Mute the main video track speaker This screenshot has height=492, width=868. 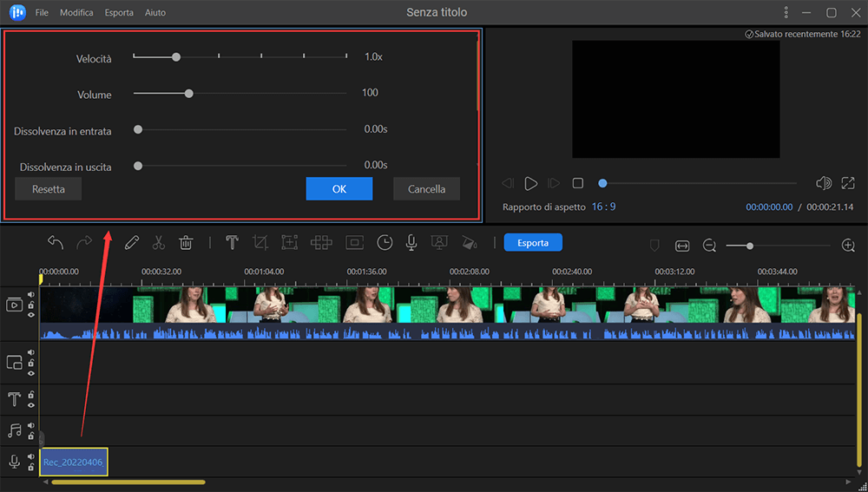31,294
